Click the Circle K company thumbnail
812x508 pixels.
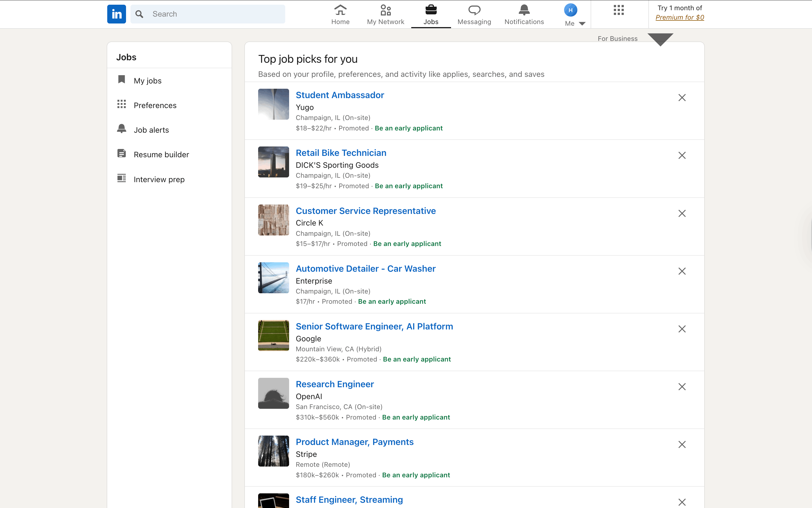(273, 220)
